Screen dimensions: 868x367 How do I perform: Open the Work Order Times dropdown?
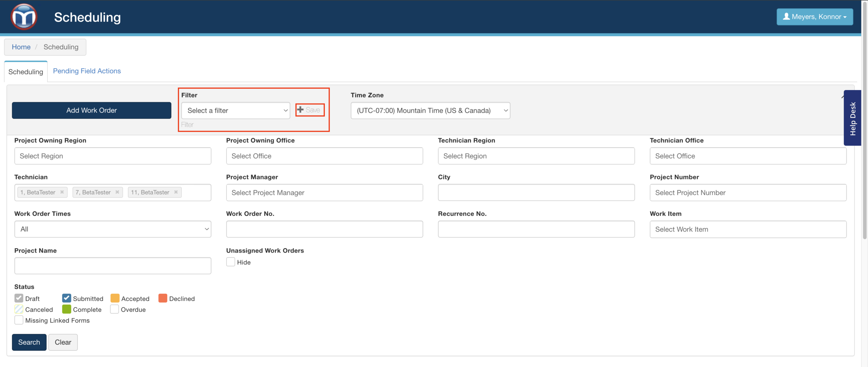point(113,229)
